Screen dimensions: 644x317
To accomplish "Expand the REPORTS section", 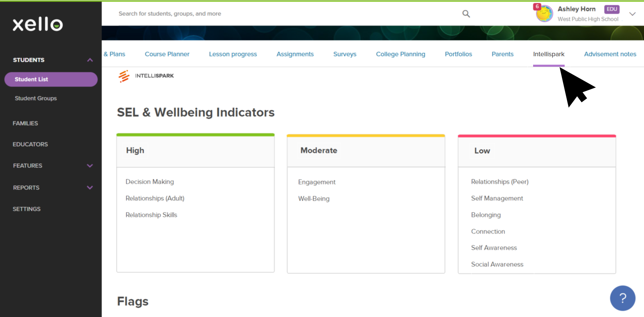I will point(90,187).
